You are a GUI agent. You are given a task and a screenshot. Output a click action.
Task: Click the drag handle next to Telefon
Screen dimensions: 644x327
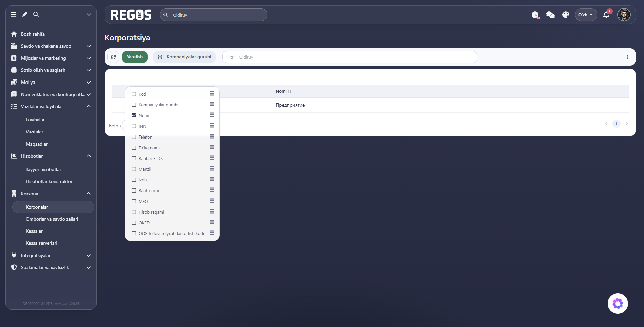pyautogui.click(x=212, y=136)
